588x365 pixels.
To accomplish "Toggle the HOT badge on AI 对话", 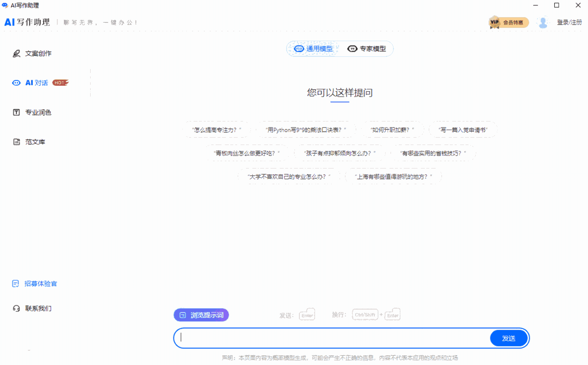I will point(59,82).
